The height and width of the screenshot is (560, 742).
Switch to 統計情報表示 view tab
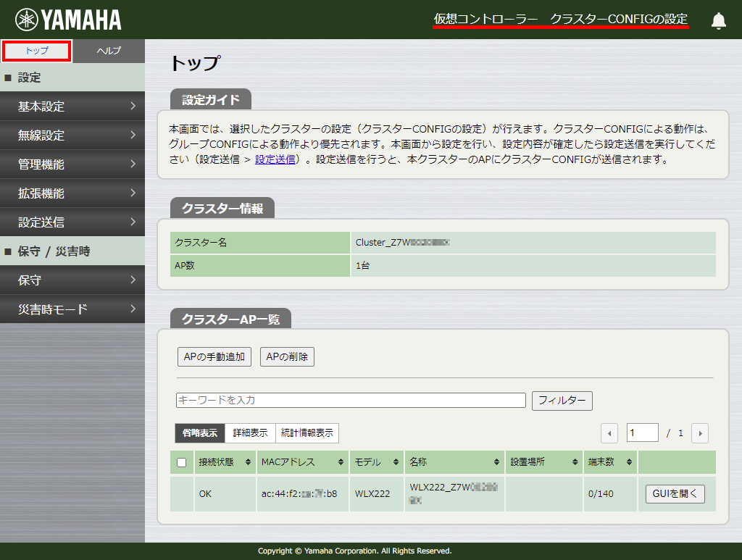(307, 433)
